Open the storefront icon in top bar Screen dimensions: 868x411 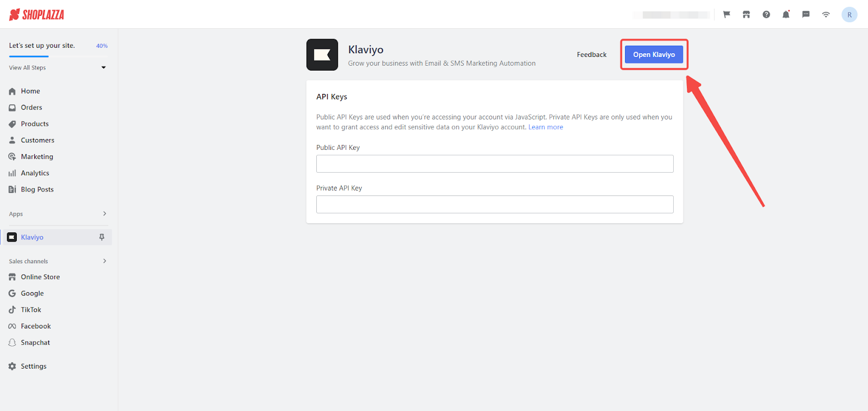click(746, 15)
